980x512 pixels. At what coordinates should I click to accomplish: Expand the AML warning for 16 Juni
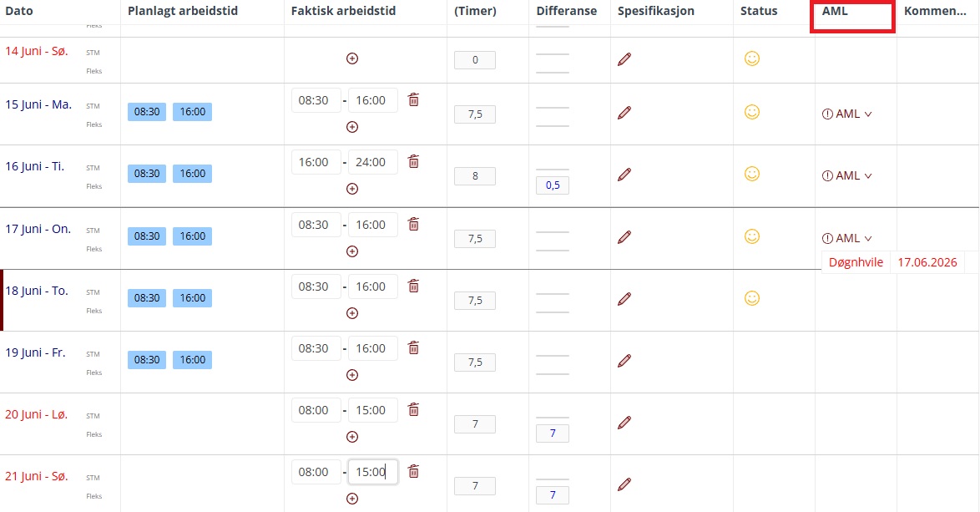(847, 175)
